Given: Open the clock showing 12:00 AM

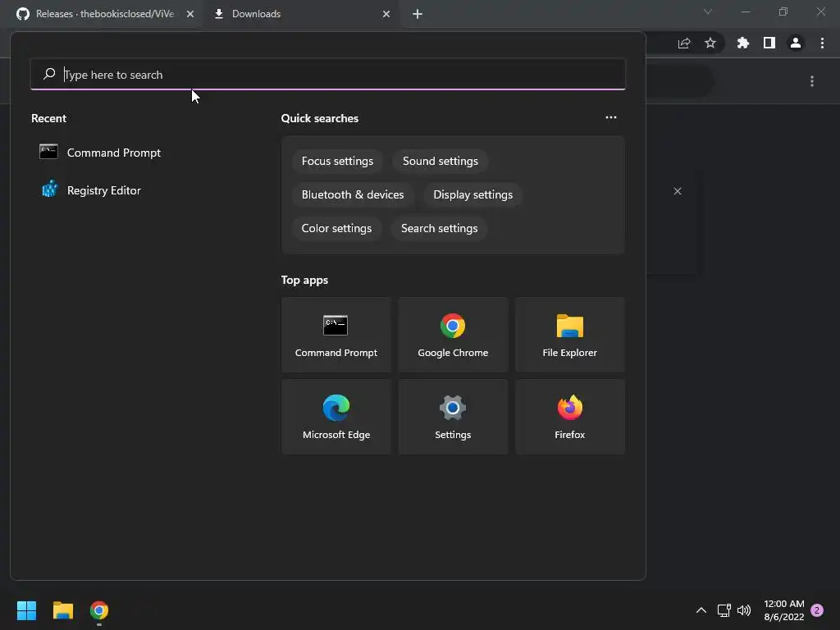Looking at the screenshot, I should (783, 610).
